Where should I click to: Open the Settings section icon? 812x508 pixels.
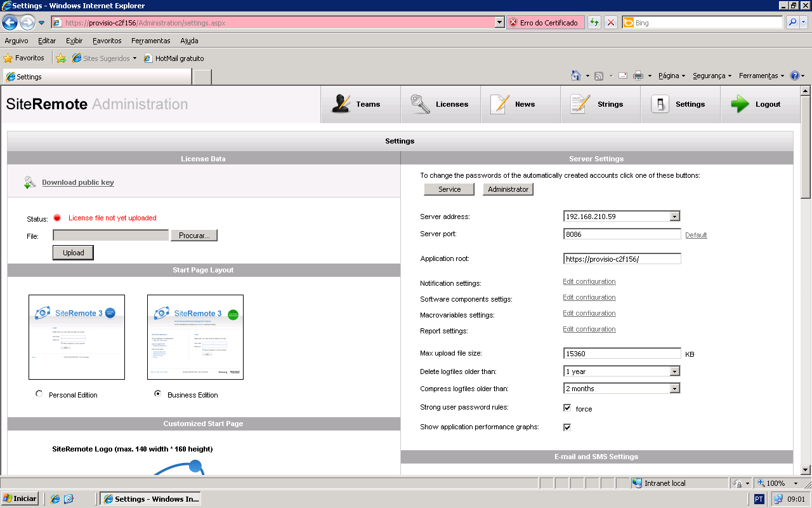click(660, 104)
